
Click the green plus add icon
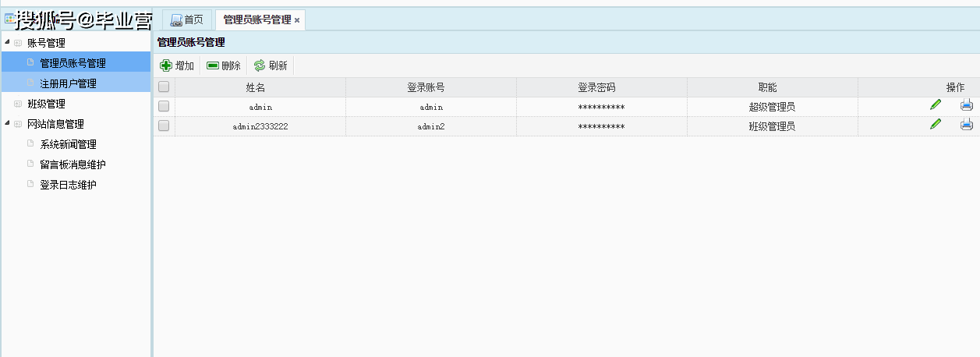[166, 65]
